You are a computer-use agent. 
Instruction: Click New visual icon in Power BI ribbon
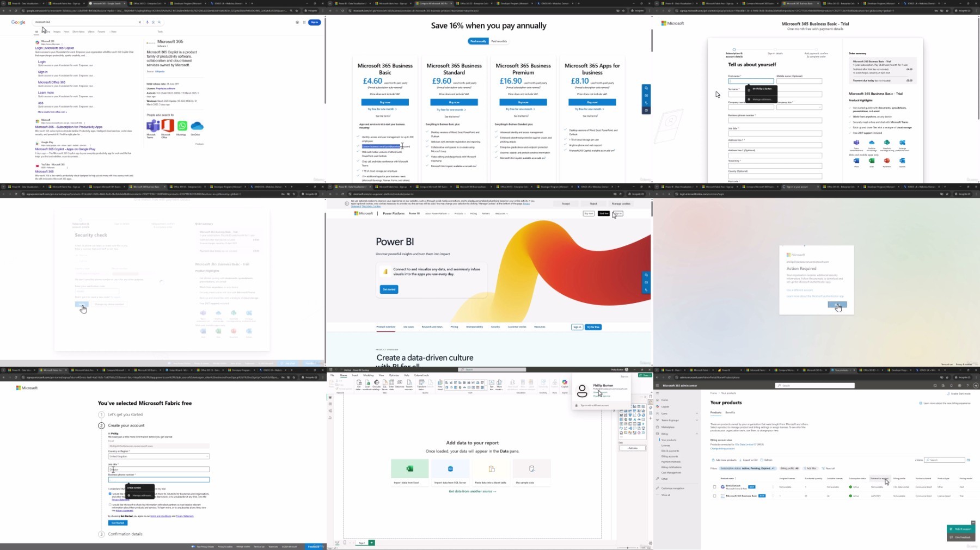[440, 384]
